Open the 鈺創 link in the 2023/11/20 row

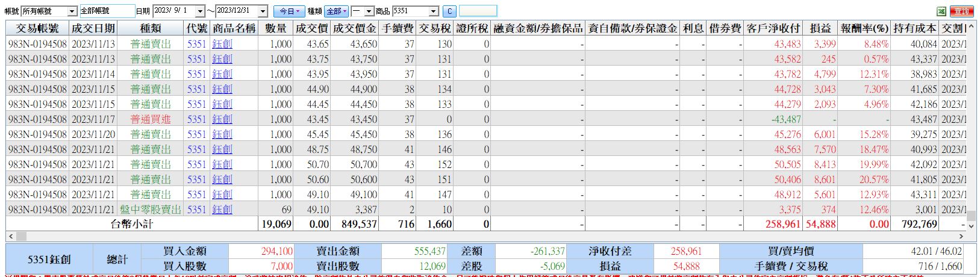pyautogui.click(x=222, y=134)
